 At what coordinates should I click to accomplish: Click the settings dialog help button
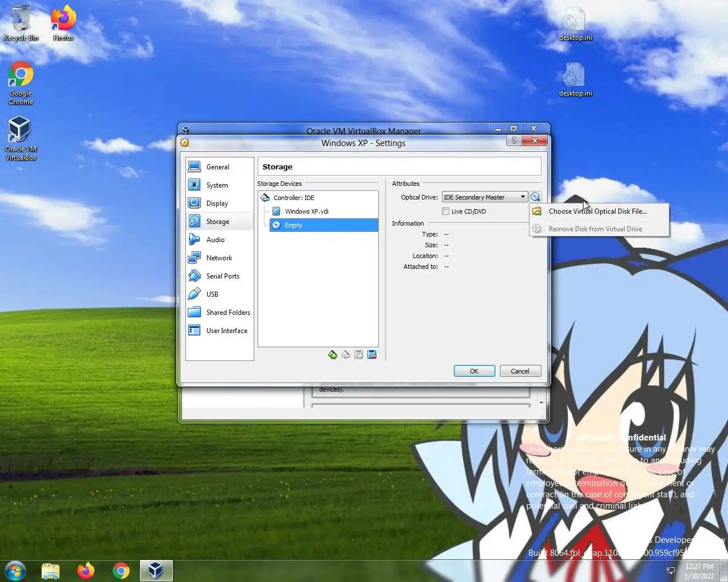click(x=514, y=140)
